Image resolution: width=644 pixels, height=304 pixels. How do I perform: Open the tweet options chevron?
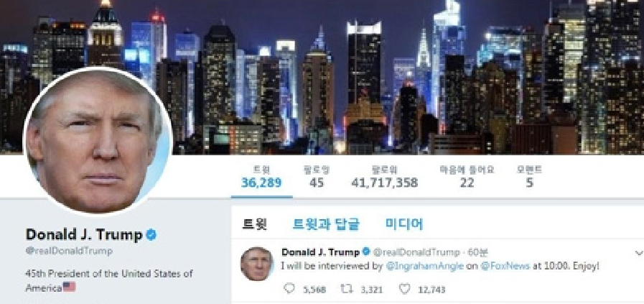[x=639, y=252]
